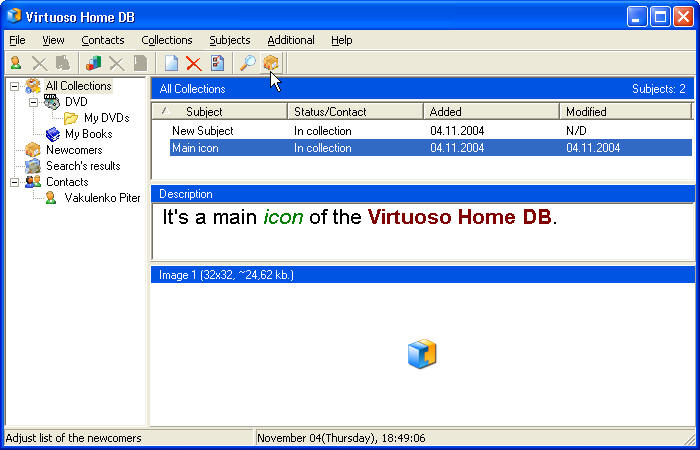
Task: Maximize the Virtuoso Home DB window
Action: pyautogui.click(x=660, y=17)
